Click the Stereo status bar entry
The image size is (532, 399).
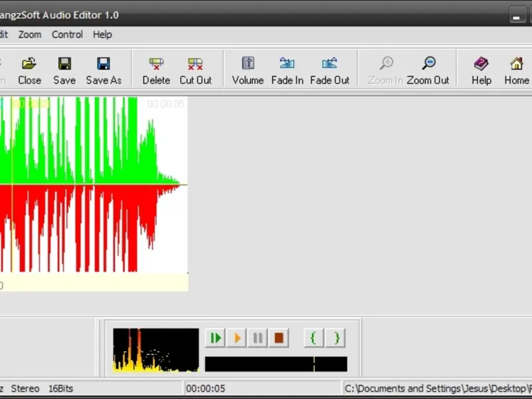[x=25, y=388]
